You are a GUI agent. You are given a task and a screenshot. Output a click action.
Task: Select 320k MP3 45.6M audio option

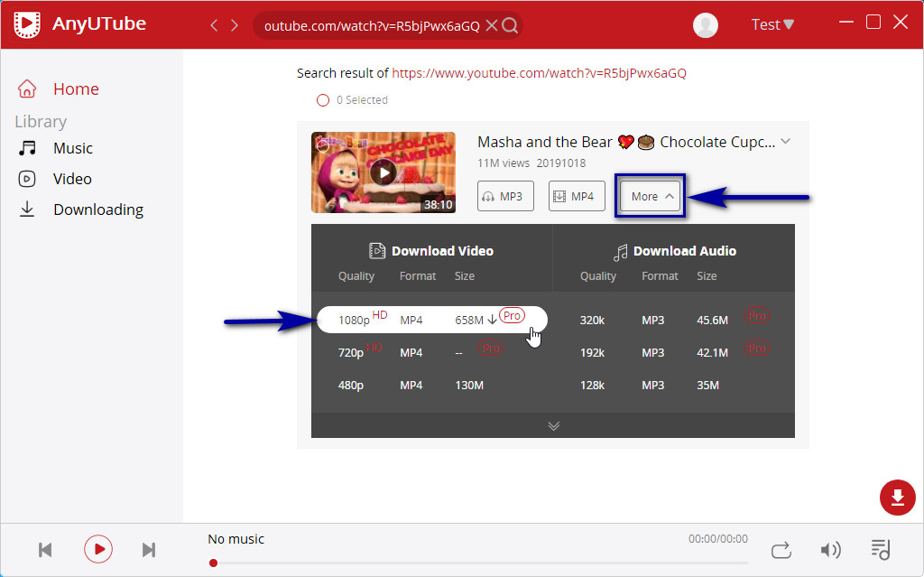point(673,320)
